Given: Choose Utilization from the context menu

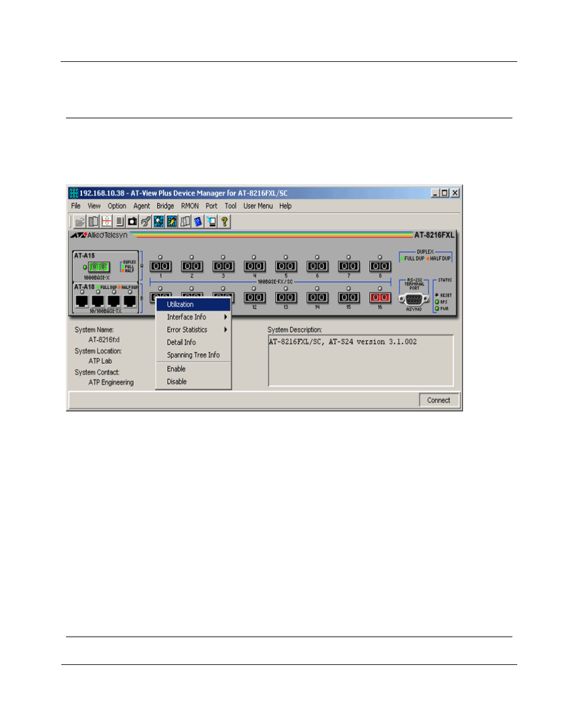Looking at the screenshot, I should 193,304.
